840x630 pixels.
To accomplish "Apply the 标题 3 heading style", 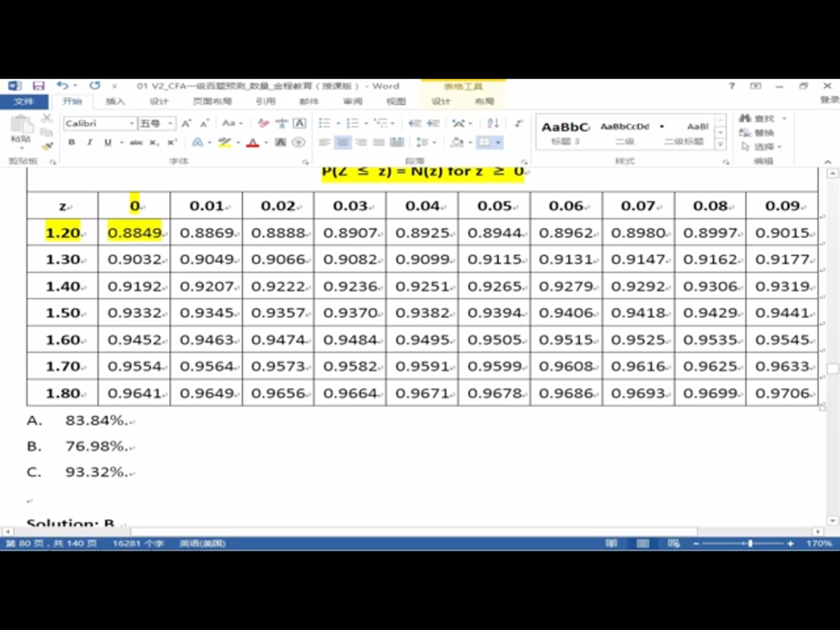I will pos(566,132).
